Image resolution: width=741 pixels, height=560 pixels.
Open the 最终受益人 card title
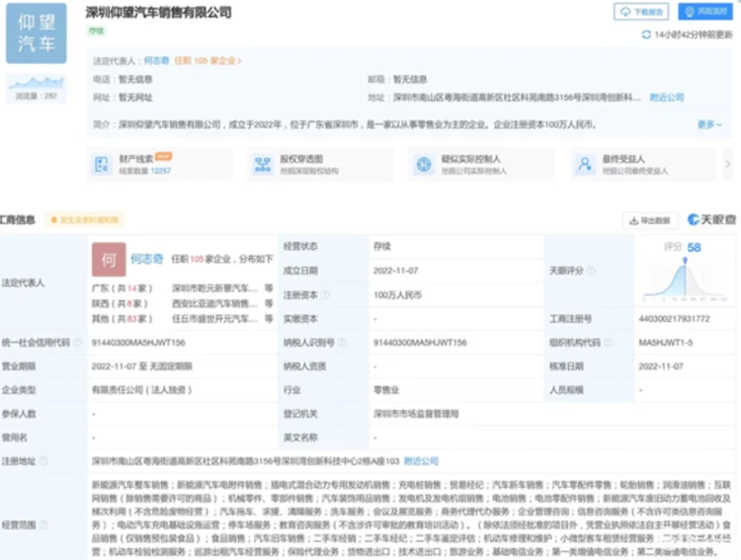click(623, 159)
